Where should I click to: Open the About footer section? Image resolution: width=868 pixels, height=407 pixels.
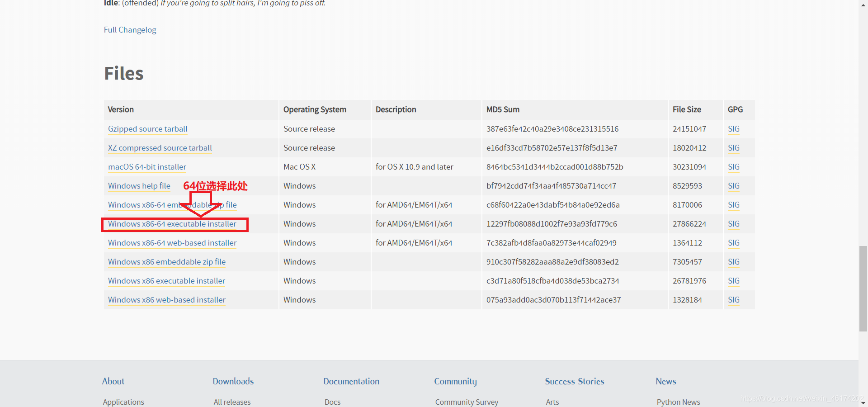click(x=113, y=381)
